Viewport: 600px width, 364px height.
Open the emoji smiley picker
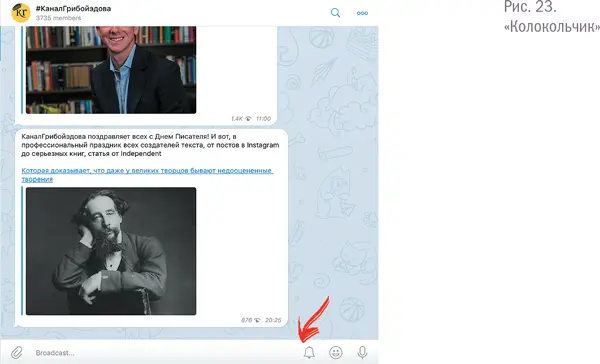click(x=336, y=353)
